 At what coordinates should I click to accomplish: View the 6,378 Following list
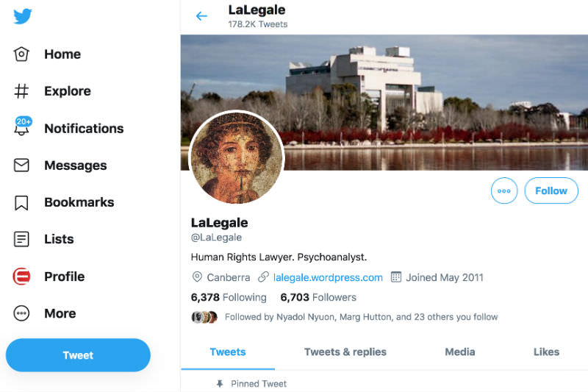click(x=229, y=297)
